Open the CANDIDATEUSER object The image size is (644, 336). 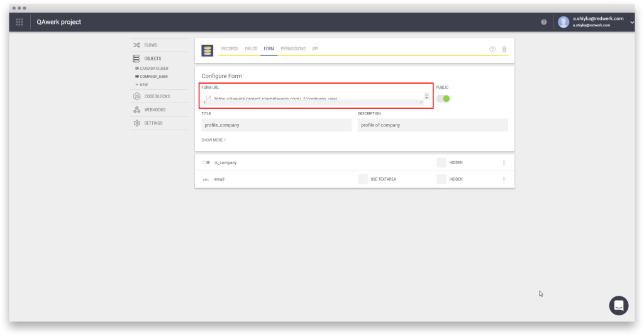coord(153,69)
